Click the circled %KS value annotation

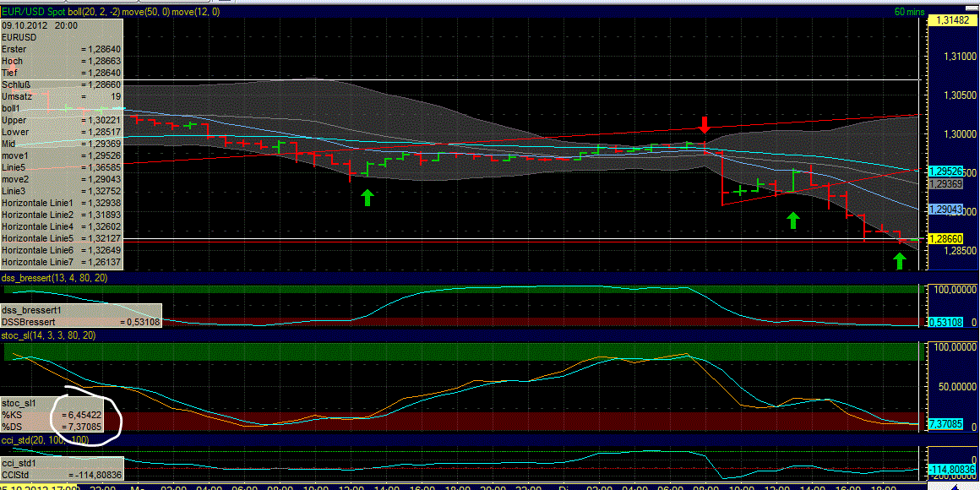point(80,414)
